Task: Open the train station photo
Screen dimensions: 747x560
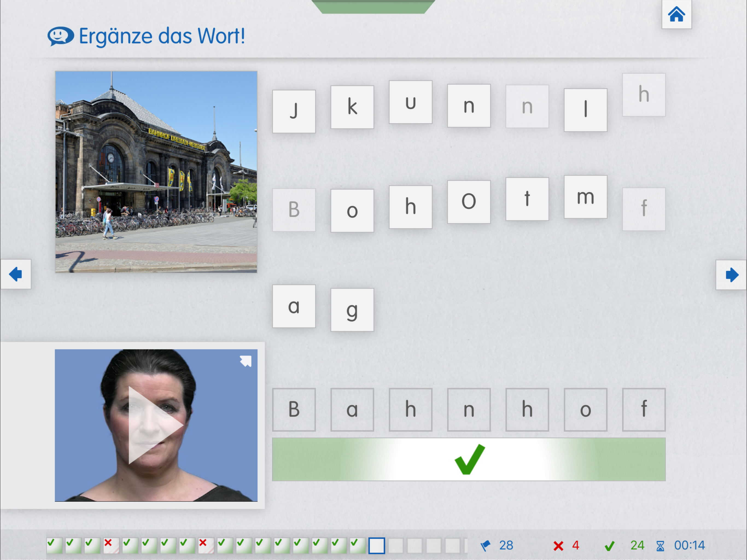Action: coord(156,171)
